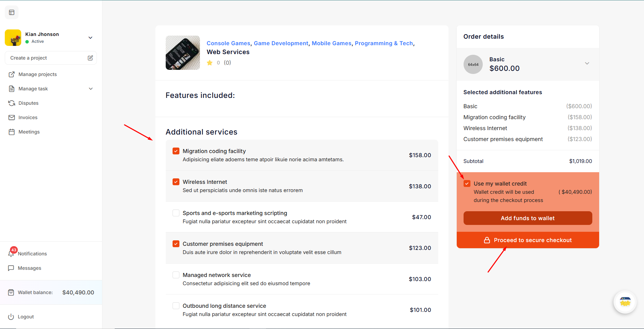
Task: Click the yellow star rating icon
Action: click(x=210, y=63)
